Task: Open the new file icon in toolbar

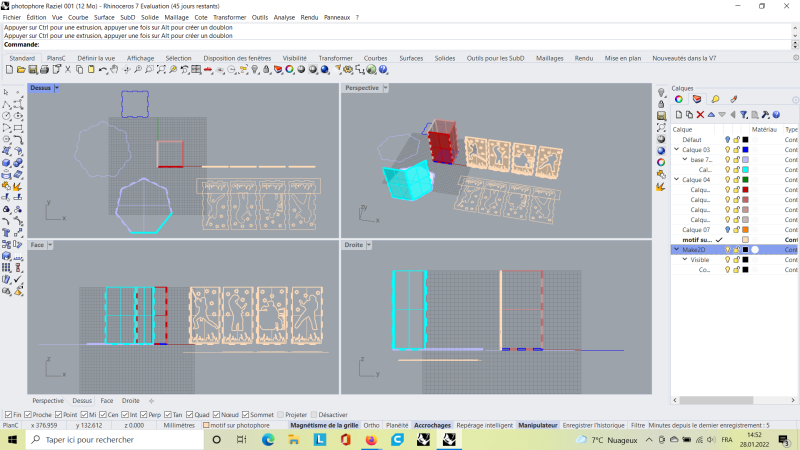Action: pos(10,70)
